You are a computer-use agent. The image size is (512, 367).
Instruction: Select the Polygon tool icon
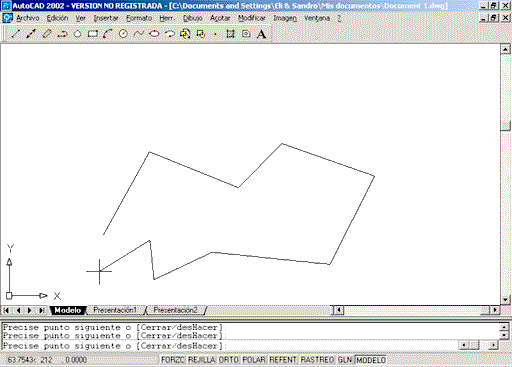pyautogui.click(x=77, y=34)
